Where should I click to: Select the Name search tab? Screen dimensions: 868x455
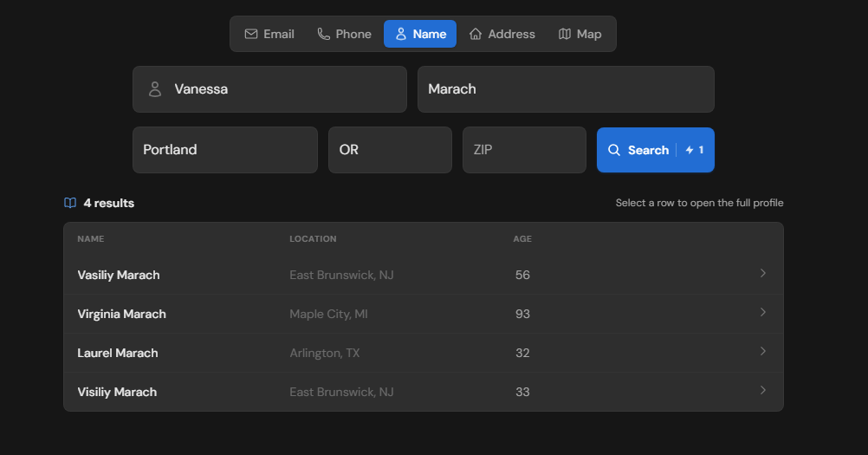[x=420, y=35]
